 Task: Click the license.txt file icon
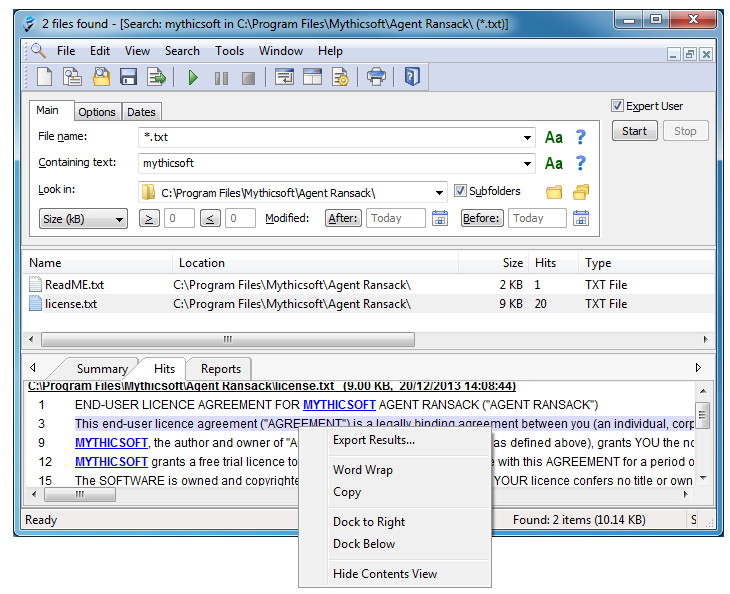(x=35, y=304)
